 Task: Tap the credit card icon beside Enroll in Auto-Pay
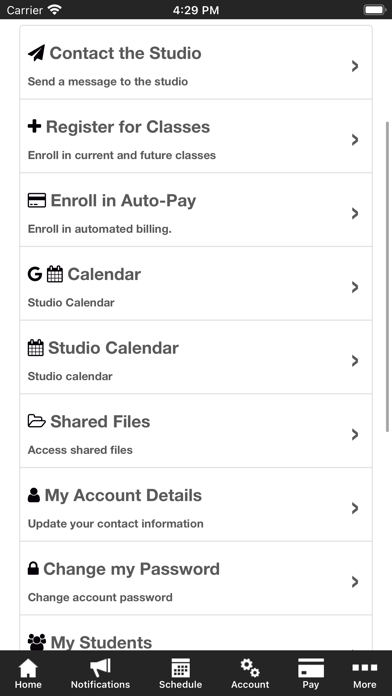(x=37, y=200)
